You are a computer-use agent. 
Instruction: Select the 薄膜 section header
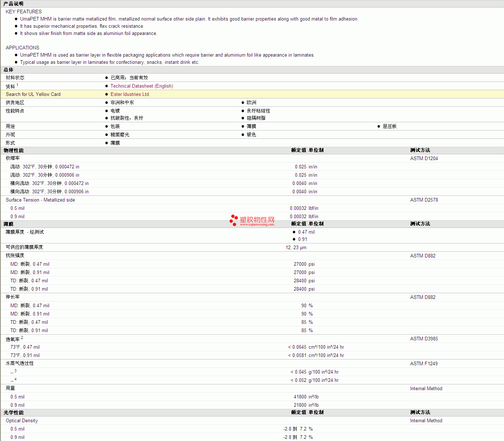click(8, 224)
